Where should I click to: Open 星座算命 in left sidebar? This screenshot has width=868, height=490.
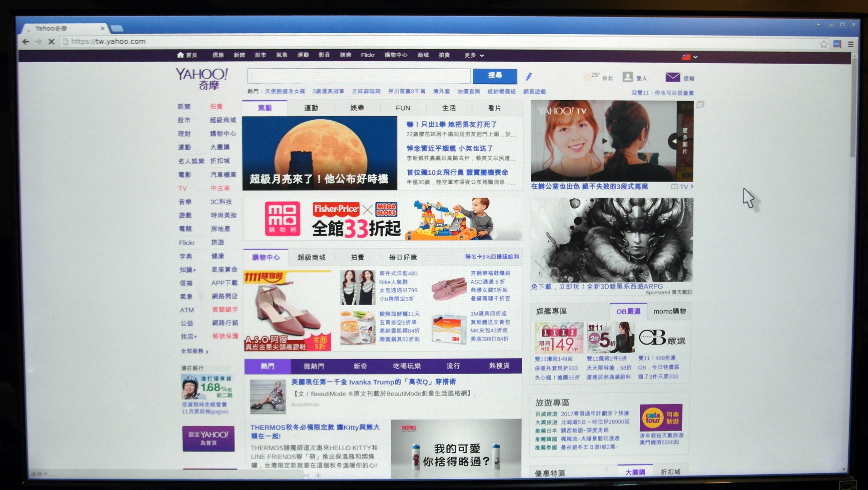[x=224, y=269]
